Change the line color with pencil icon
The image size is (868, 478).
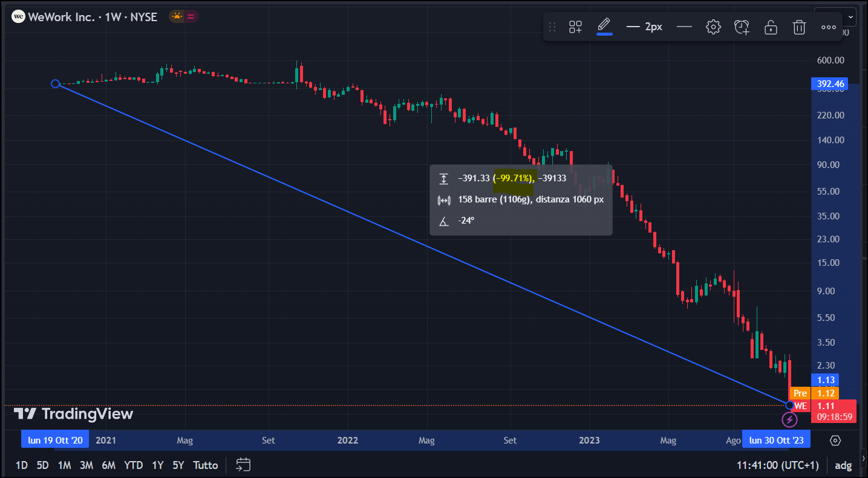pyautogui.click(x=604, y=26)
